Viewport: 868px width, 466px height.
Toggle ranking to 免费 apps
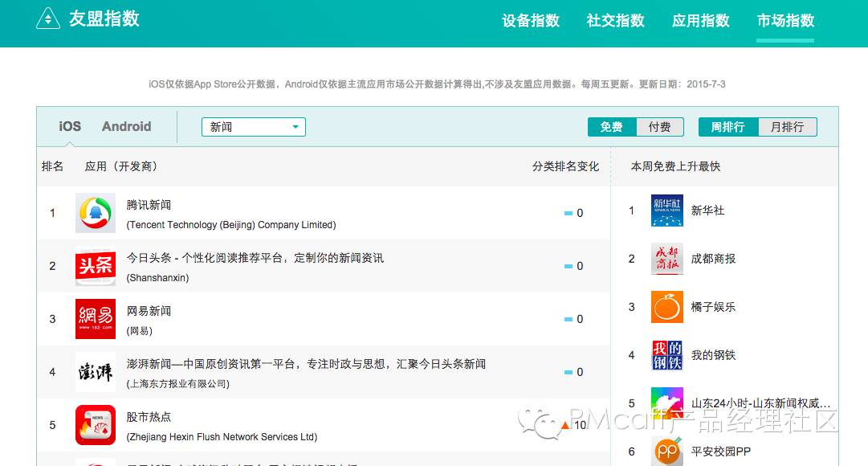(612, 127)
